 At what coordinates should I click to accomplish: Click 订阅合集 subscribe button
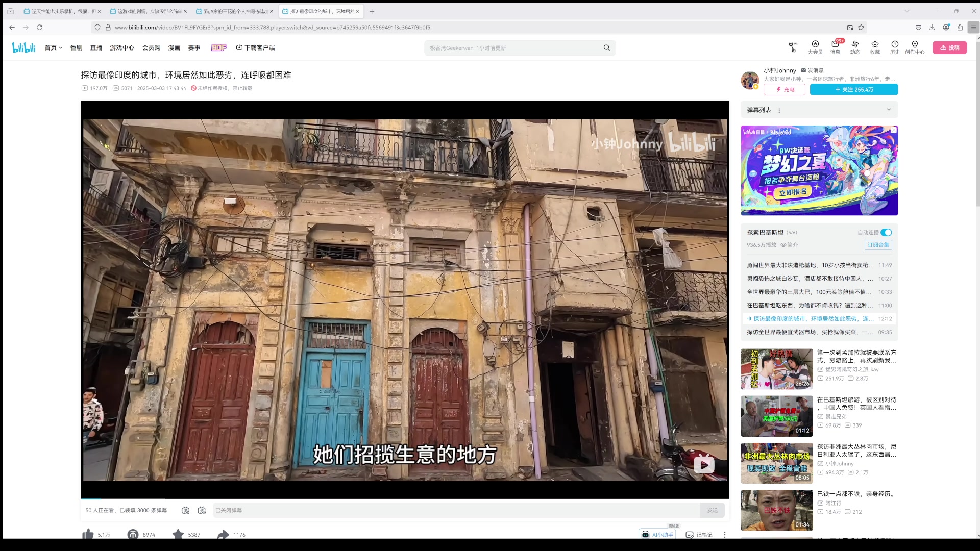click(878, 245)
